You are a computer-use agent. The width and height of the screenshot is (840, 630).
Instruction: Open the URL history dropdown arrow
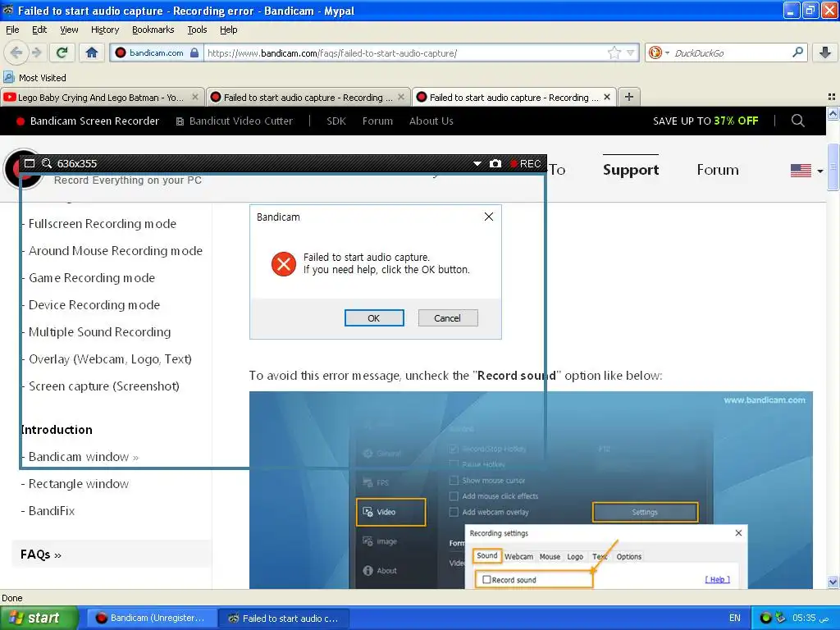(631, 52)
